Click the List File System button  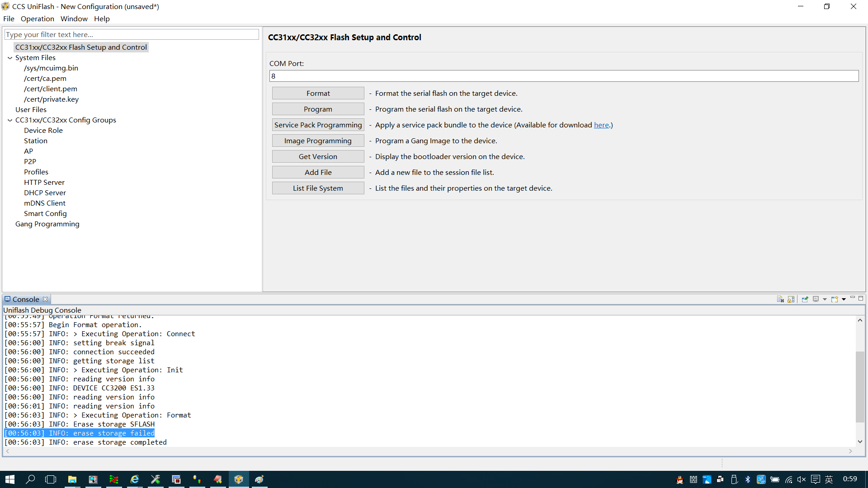[x=318, y=188]
